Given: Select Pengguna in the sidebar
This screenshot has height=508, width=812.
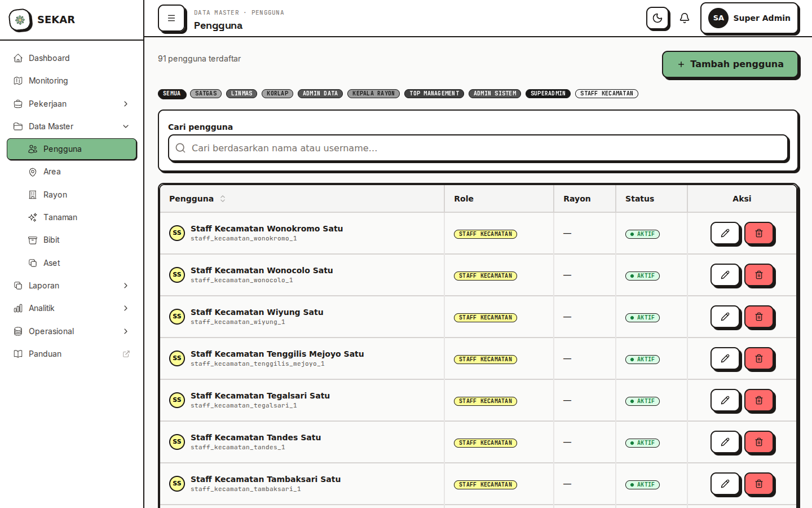Looking at the screenshot, I should [x=72, y=149].
